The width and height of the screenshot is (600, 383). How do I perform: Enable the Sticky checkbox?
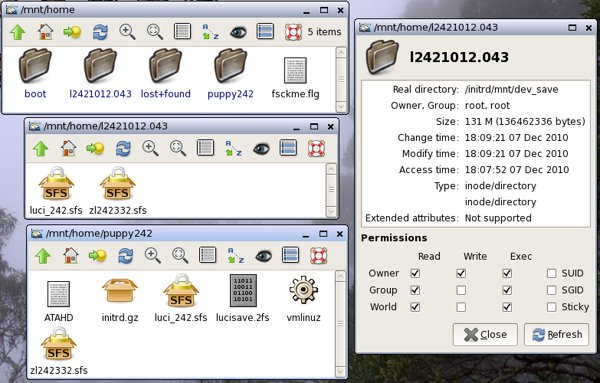[x=551, y=307]
